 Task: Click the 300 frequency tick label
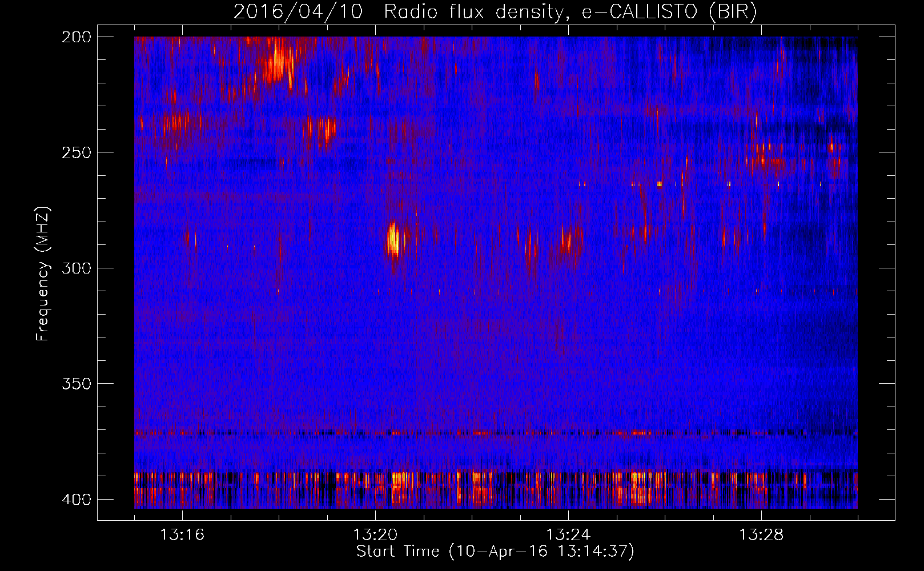click(76, 268)
